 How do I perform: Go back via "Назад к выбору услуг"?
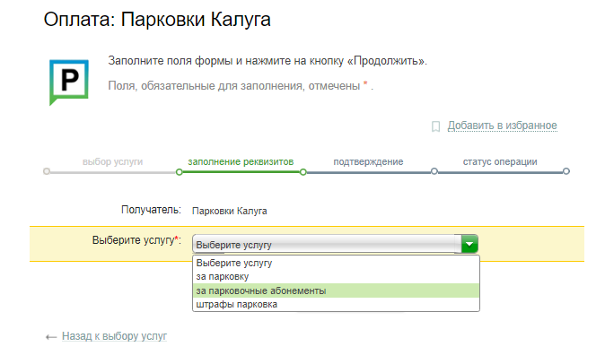coord(114,336)
